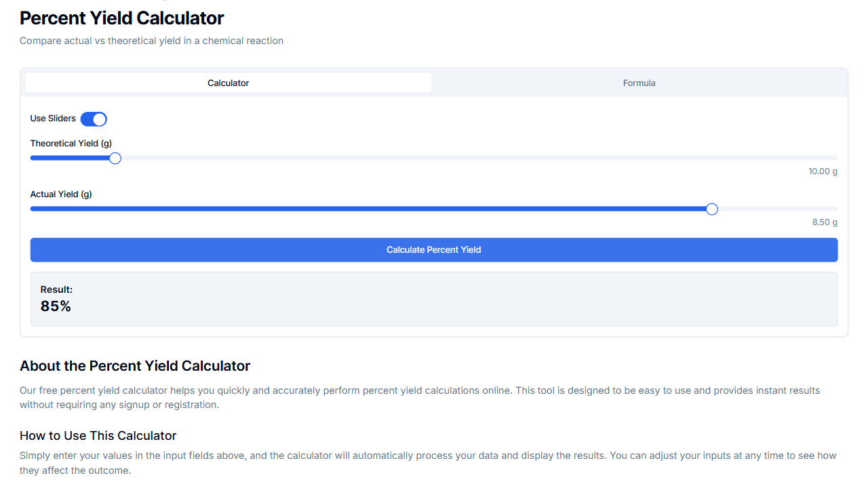Click the 85% result value
The width and height of the screenshot is (868, 488).
pyautogui.click(x=55, y=306)
